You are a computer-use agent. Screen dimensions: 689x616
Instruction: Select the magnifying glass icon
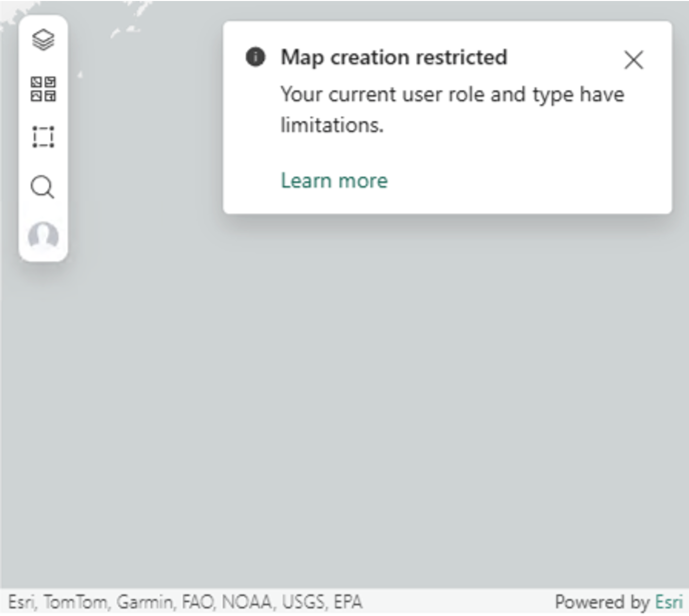pyautogui.click(x=43, y=187)
